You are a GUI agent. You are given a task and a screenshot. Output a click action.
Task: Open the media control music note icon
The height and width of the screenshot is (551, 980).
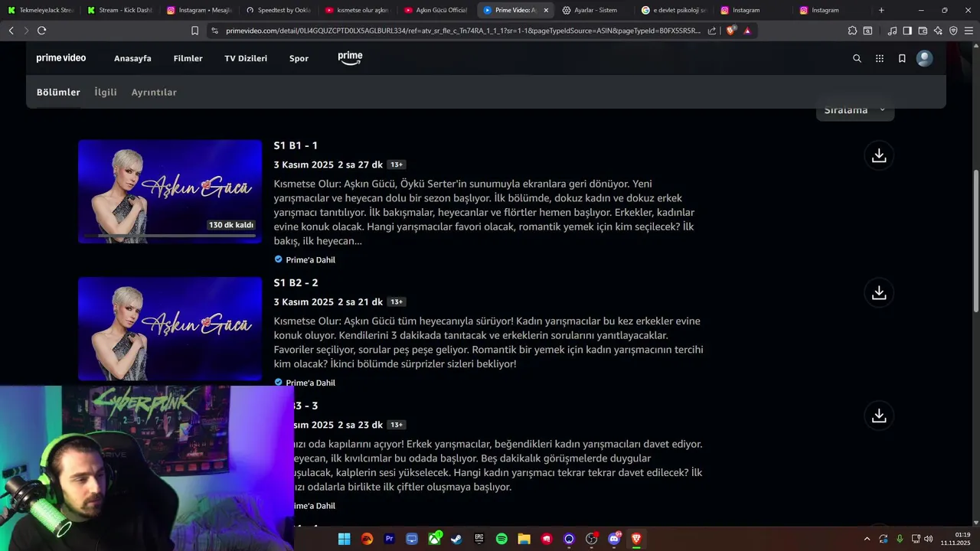point(892,31)
